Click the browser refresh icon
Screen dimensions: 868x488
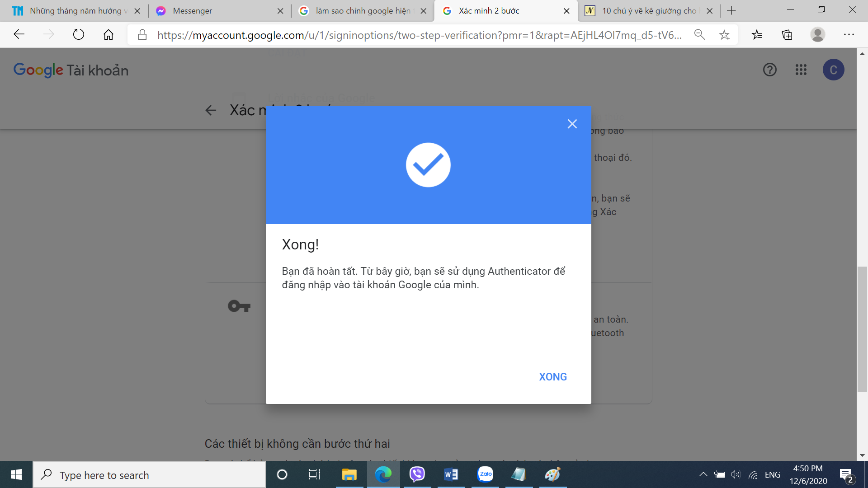(x=79, y=34)
